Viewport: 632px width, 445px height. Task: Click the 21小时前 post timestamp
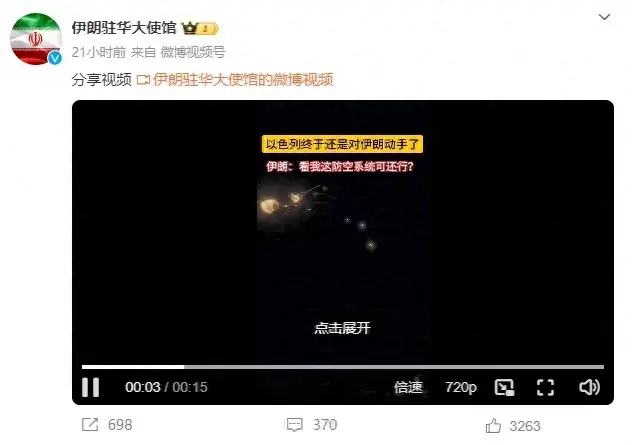(99, 52)
